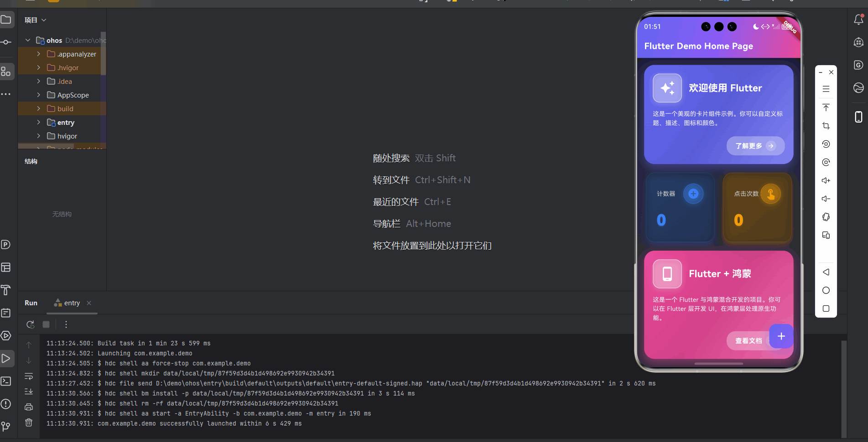Click the Run panel title
The image size is (868, 442).
[31, 303]
